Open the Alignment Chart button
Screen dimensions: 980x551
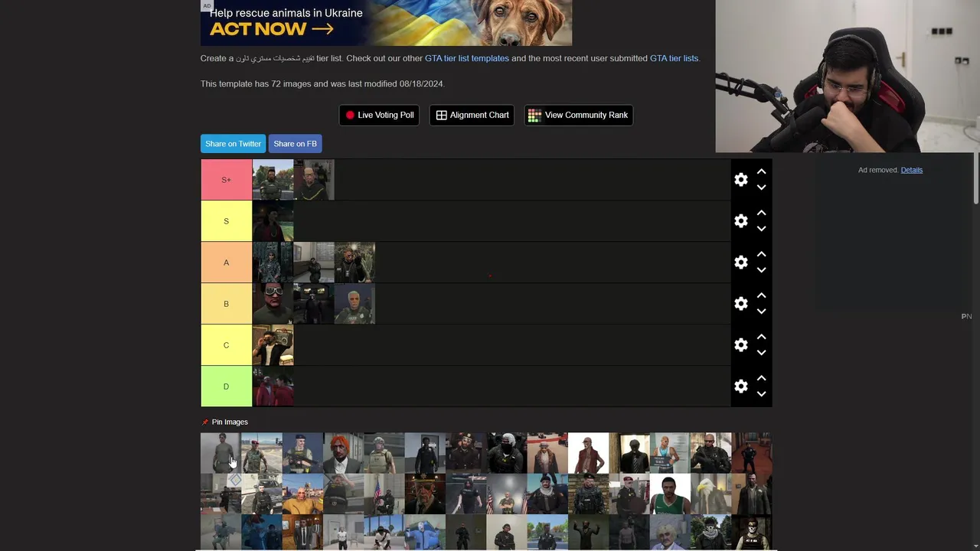tap(472, 115)
